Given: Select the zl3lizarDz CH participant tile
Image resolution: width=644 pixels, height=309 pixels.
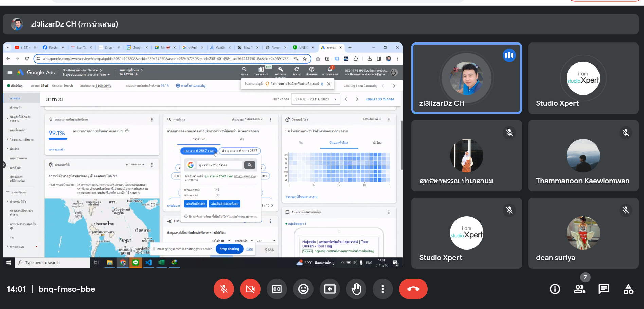Looking at the screenshot, I should click(466, 78).
